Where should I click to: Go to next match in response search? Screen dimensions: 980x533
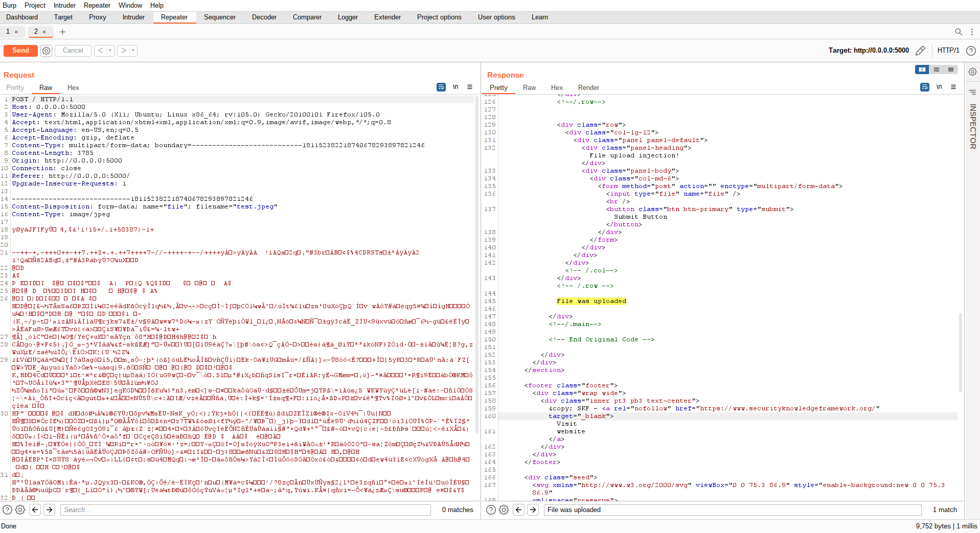[533, 509]
